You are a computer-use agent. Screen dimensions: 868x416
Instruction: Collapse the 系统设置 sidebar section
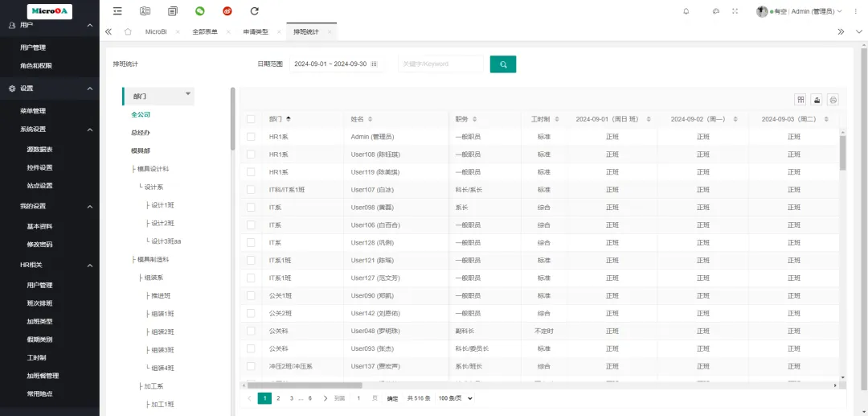[91, 129]
